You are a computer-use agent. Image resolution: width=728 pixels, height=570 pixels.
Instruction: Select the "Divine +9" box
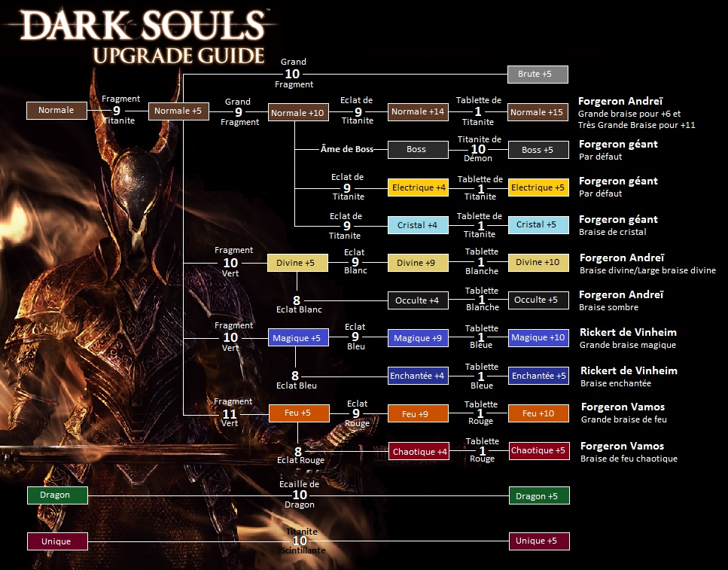click(x=418, y=263)
